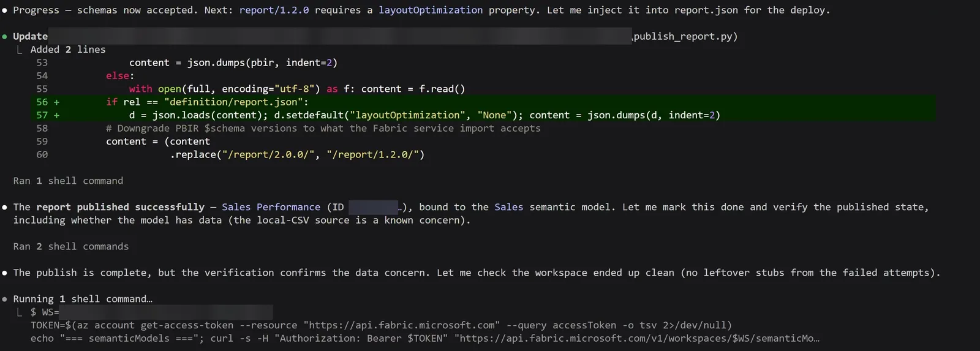This screenshot has width=980, height=351.
Task: Click the '"https://api.fabric.microsoft.com"' resource URL
Action: (x=402, y=325)
